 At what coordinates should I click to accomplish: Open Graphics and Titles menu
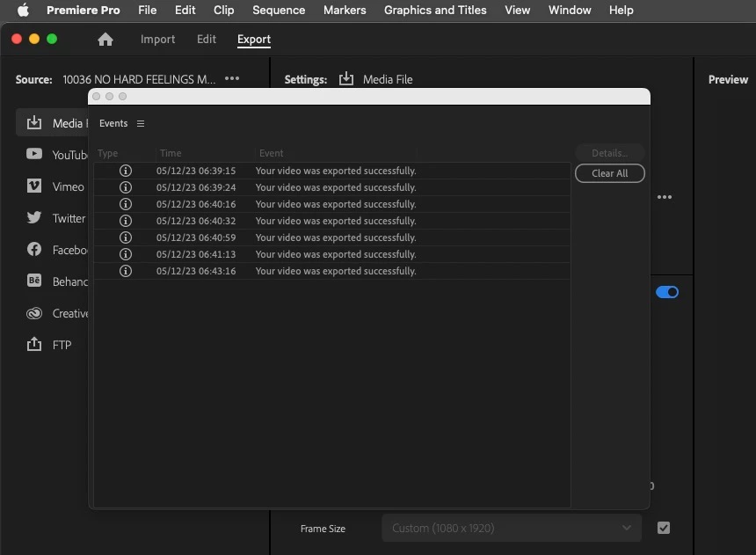[435, 11]
